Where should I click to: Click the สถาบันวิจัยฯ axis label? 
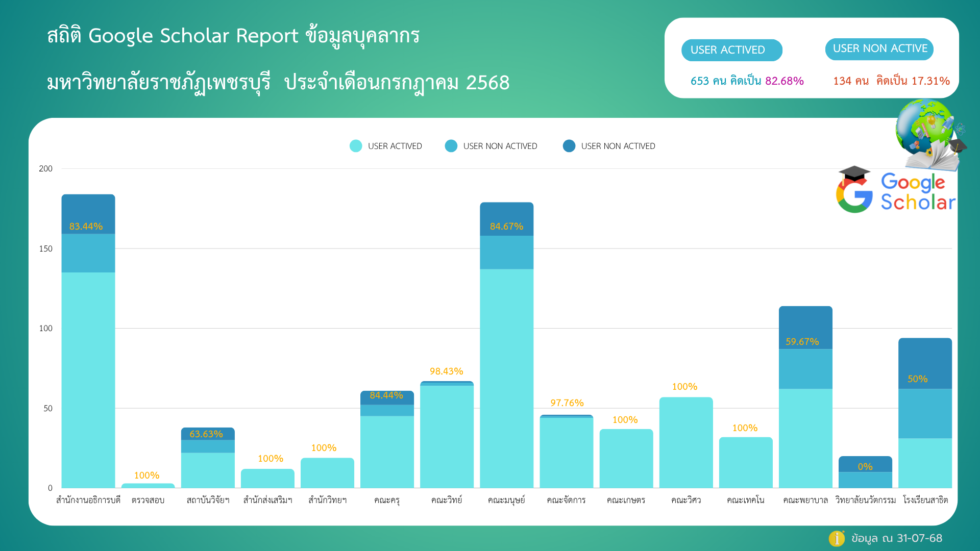tap(208, 500)
